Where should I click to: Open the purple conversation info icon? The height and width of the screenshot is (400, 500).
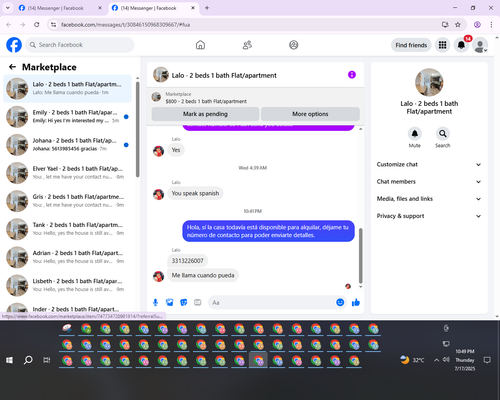[352, 75]
